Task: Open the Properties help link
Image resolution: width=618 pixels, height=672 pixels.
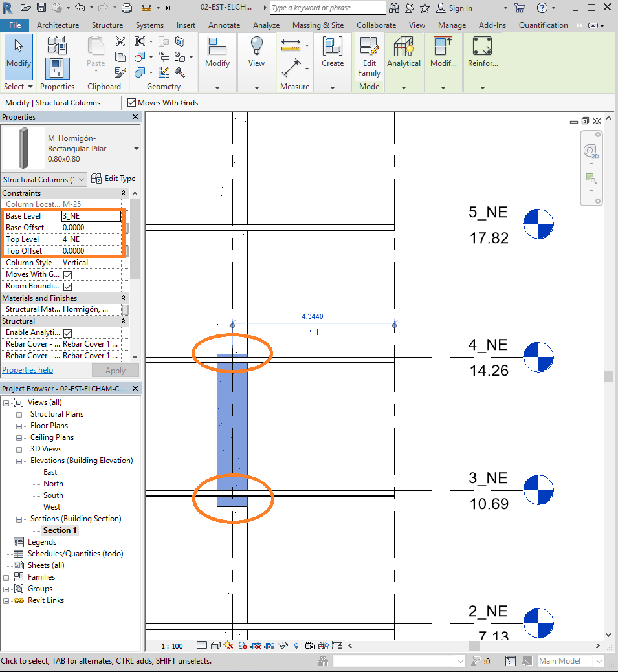Action: pyautogui.click(x=28, y=369)
